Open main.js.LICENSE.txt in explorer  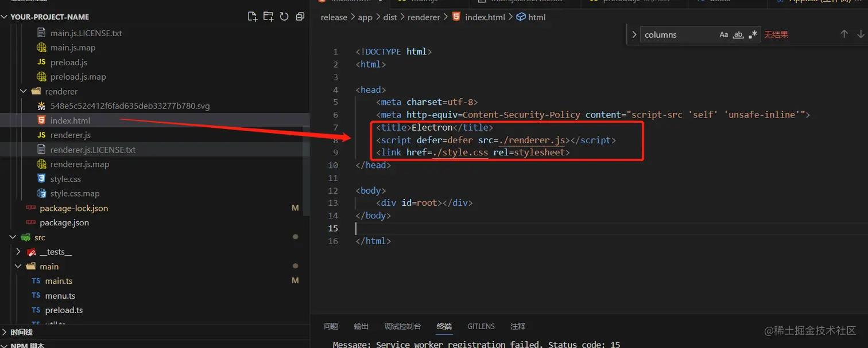coord(86,33)
